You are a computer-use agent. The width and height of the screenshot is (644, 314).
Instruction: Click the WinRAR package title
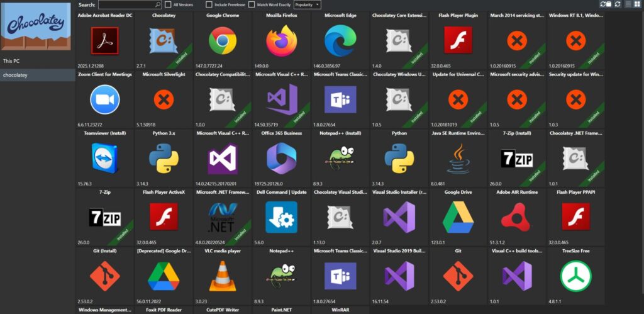click(x=340, y=310)
